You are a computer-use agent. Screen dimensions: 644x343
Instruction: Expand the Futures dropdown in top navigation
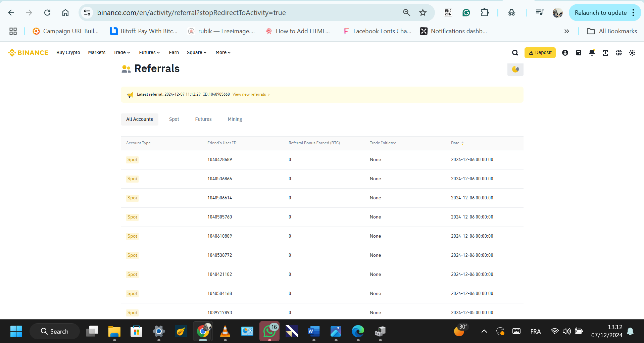pos(149,53)
